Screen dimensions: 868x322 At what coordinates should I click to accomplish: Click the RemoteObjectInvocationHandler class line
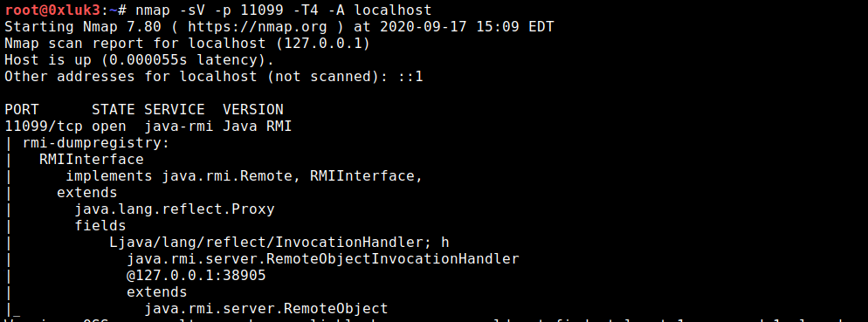coord(323,259)
